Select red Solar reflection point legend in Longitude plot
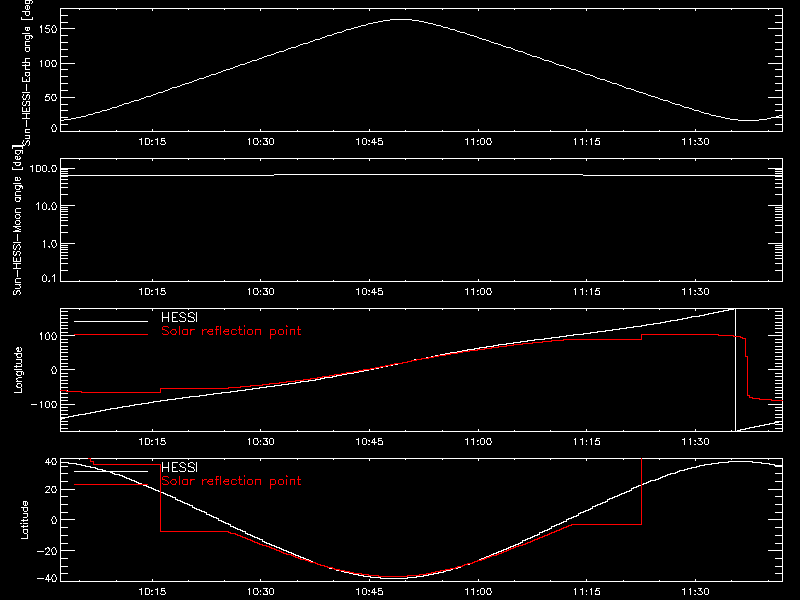The width and height of the screenshot is (800, 600). pyautogui.click(x=231, y=331)
